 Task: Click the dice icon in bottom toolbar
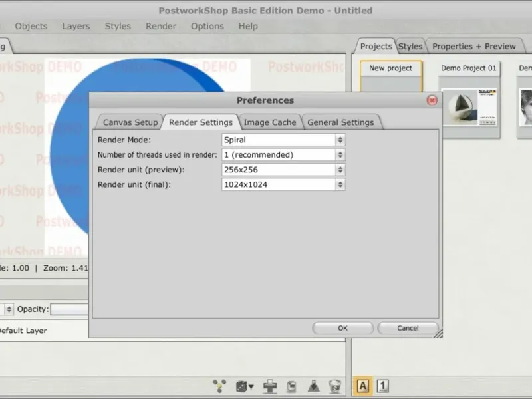pos(243,386)
